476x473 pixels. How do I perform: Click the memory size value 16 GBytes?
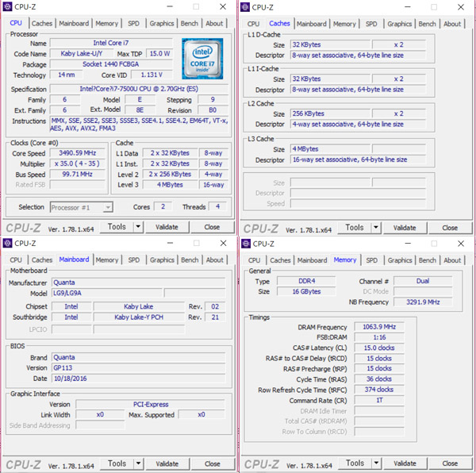[306, 291]
